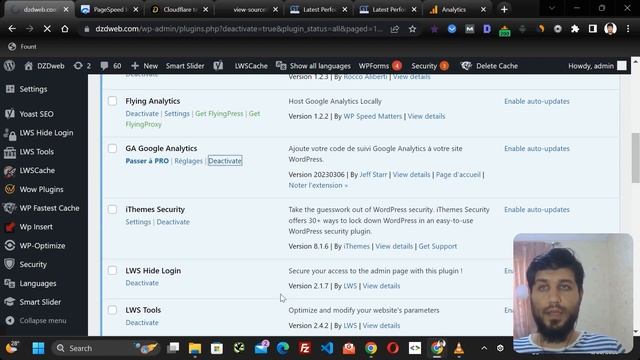Deactivate Flying Analytics plugin
Screen dimensions: 640x360
click(142, 113)
